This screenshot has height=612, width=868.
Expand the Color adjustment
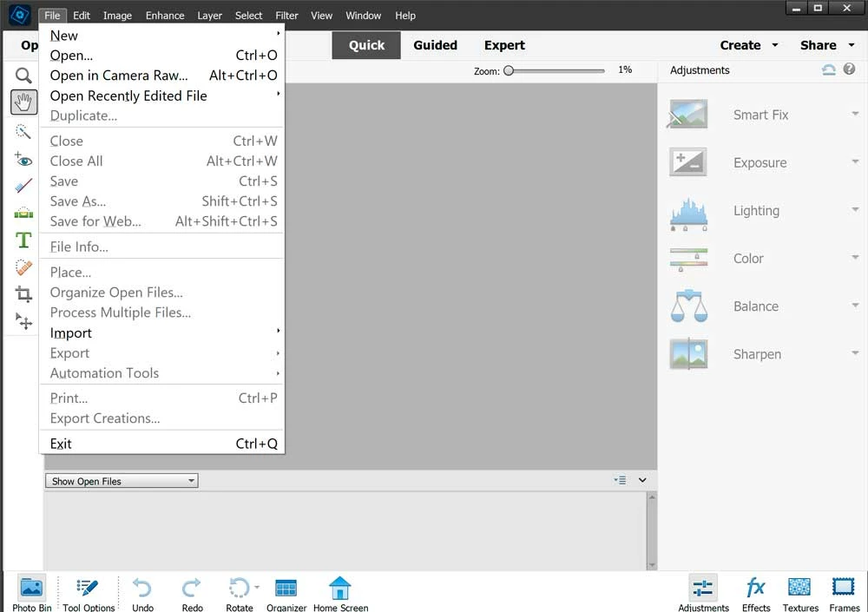[x=855, y=257]
